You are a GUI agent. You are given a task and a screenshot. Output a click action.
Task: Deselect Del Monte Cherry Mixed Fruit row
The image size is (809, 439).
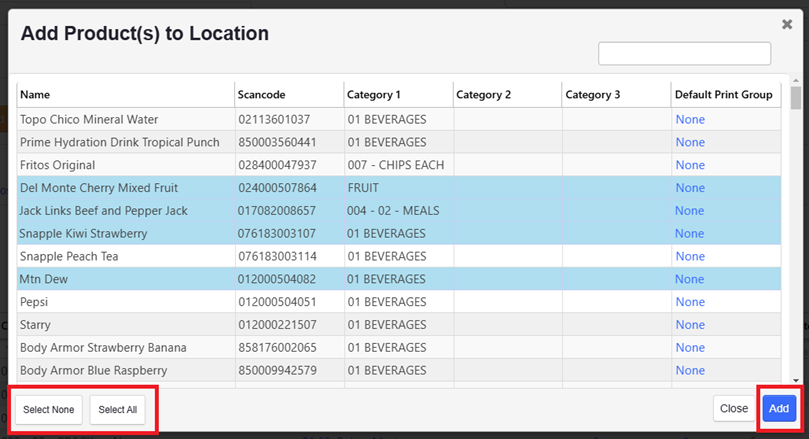click(x=399, y=188)
